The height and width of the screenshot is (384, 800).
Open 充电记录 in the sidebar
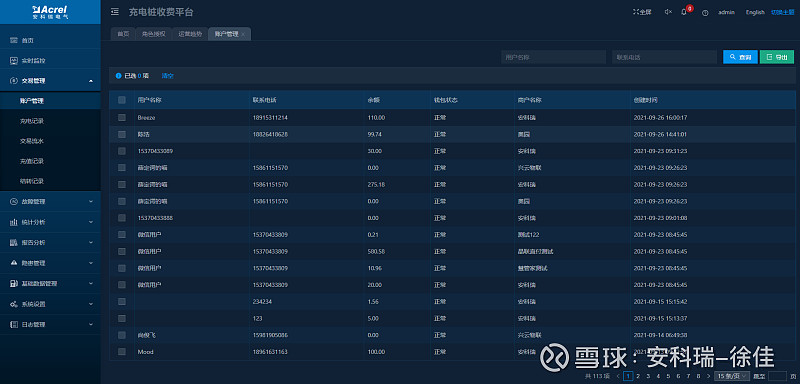pyautogui.click(x=32, y=121)
